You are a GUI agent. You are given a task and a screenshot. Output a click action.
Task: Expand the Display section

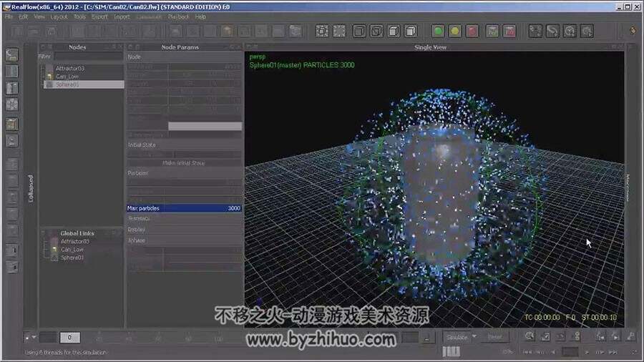(184, 230)
